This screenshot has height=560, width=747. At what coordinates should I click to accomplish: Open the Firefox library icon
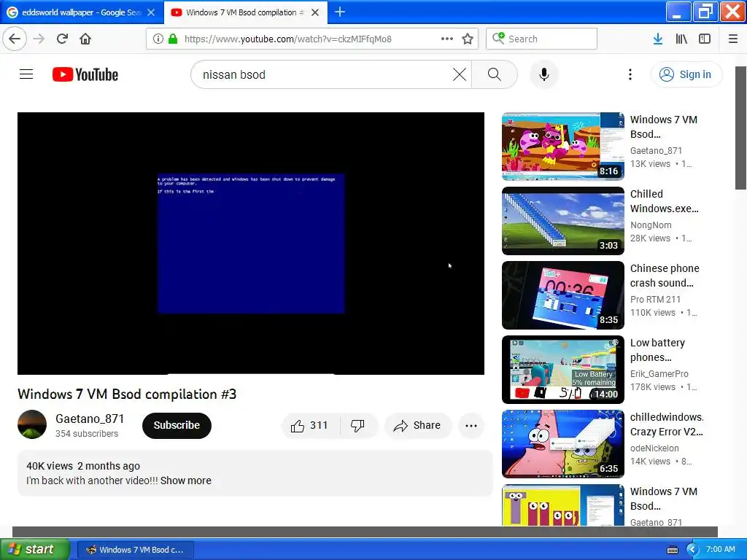681,39
